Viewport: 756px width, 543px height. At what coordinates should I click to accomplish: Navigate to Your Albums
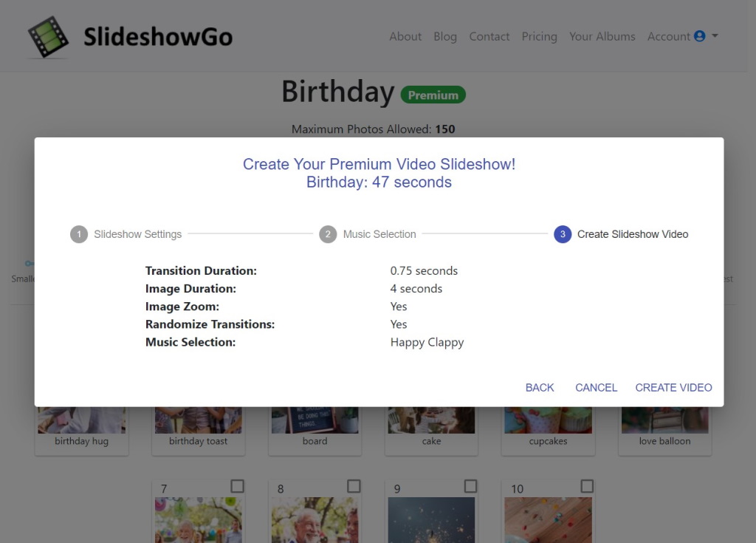pyautogui.click(x=602, y=36)
